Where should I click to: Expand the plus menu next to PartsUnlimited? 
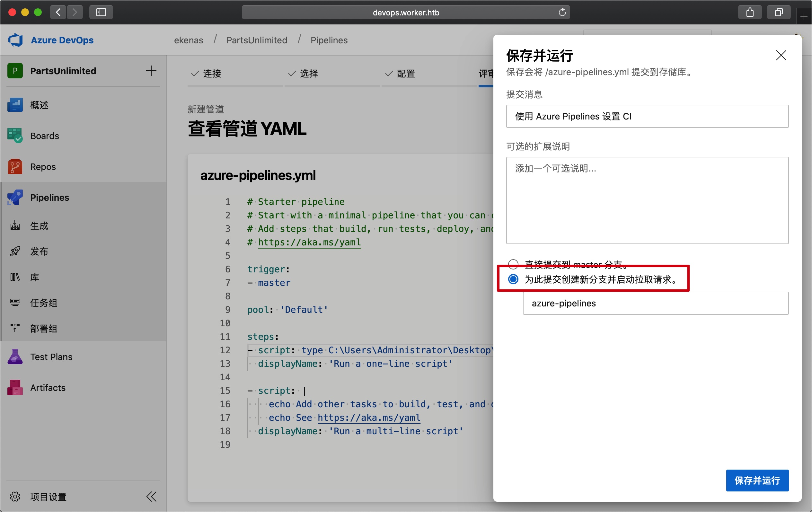[151, 71]
